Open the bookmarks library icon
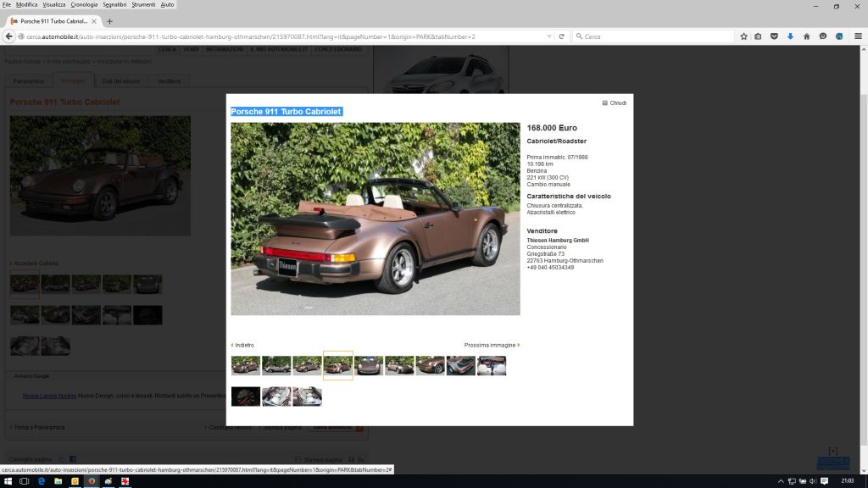 click(x=759, y=36)
